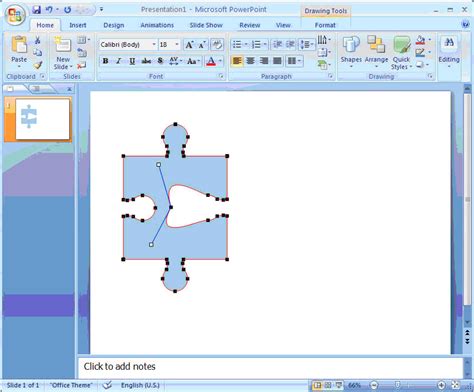
Task: Open the Slide Show tab
Action: click(x=206, y=25)
